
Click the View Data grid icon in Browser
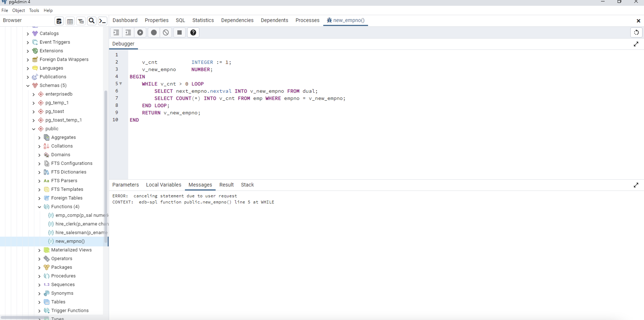(70, 21)
